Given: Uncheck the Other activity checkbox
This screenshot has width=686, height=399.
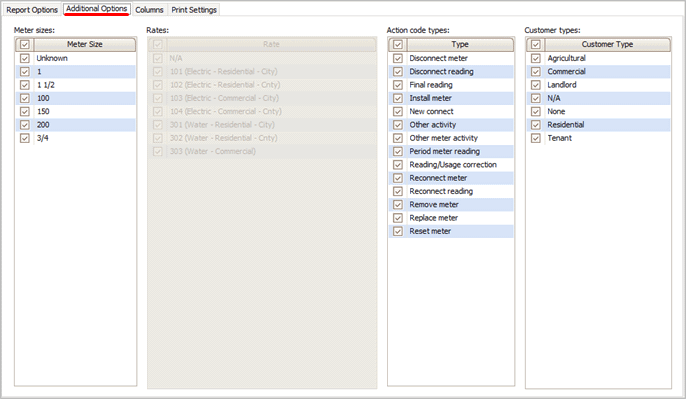Looking at the screenshot, I should click(398, 125).
